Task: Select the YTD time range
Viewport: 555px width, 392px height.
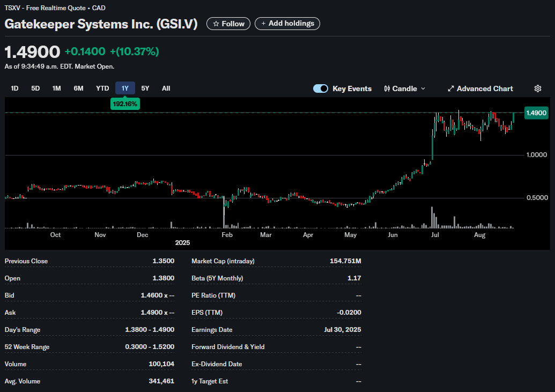Action: [x=102, y=88]
